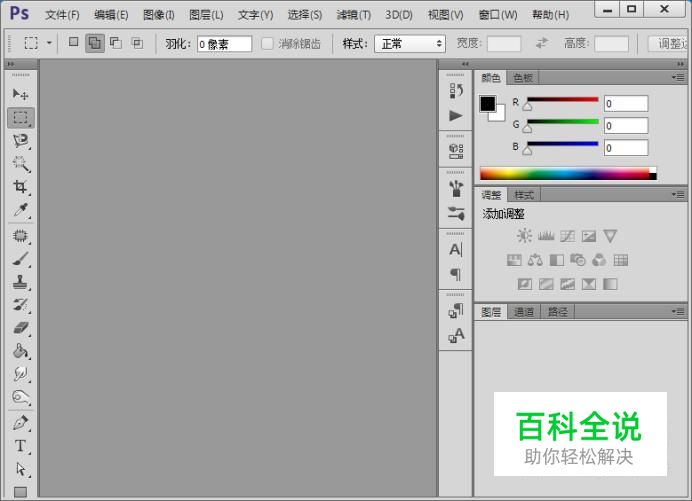Open the History panel icon
The image size is (692, 501).
coord(455,91)
